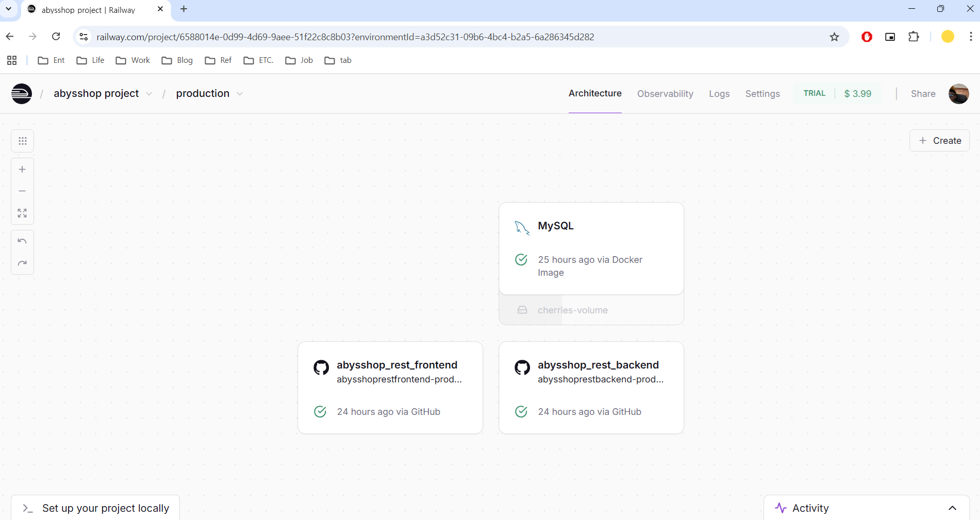The width and height of the screenshot is (980, 520).
Task: Open Chrome three-dot menu
Action: 971,37
